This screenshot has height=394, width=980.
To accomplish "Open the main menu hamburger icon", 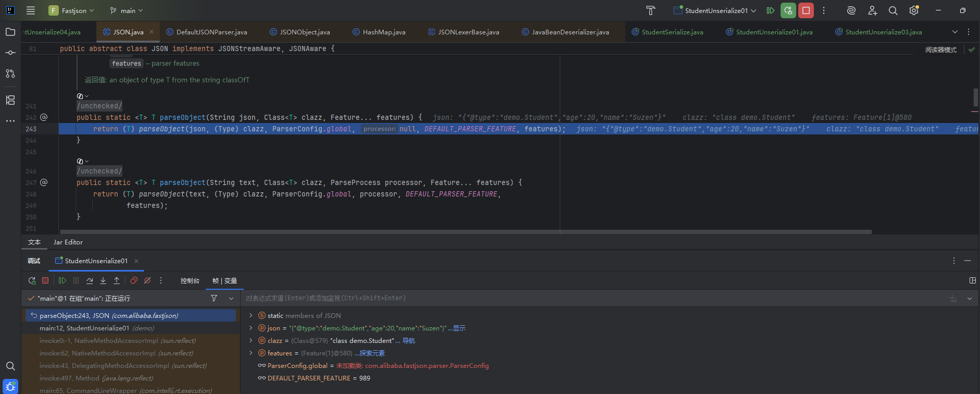I will 31,10.
